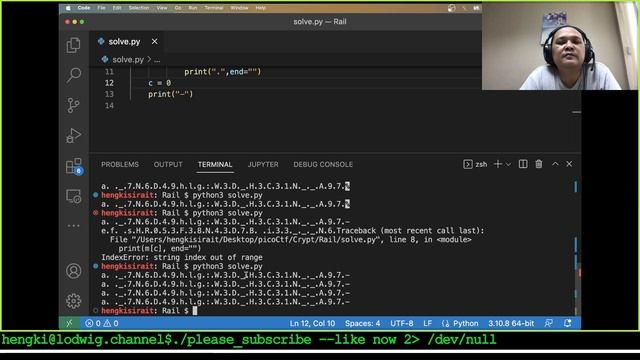This screenshot has height=360, width=640.
Task: Open the Source Control view
Action: click(73, 105)
